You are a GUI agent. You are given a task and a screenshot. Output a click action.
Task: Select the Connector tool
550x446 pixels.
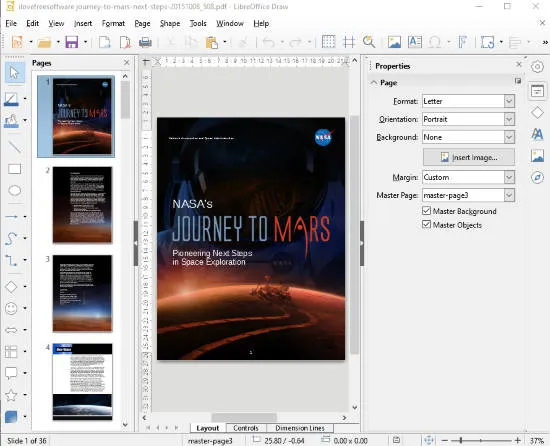pyautogui.click(x=11, y=260)
